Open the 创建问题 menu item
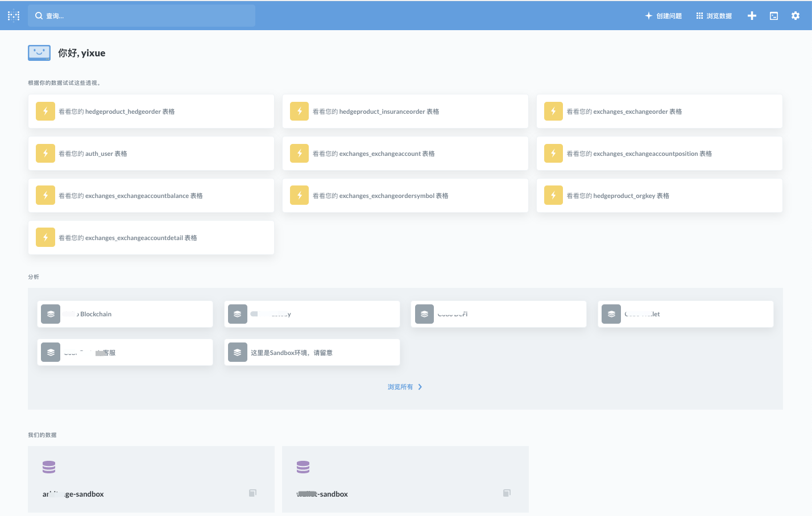Screen dimensions: 812x516 pos(663,15)
